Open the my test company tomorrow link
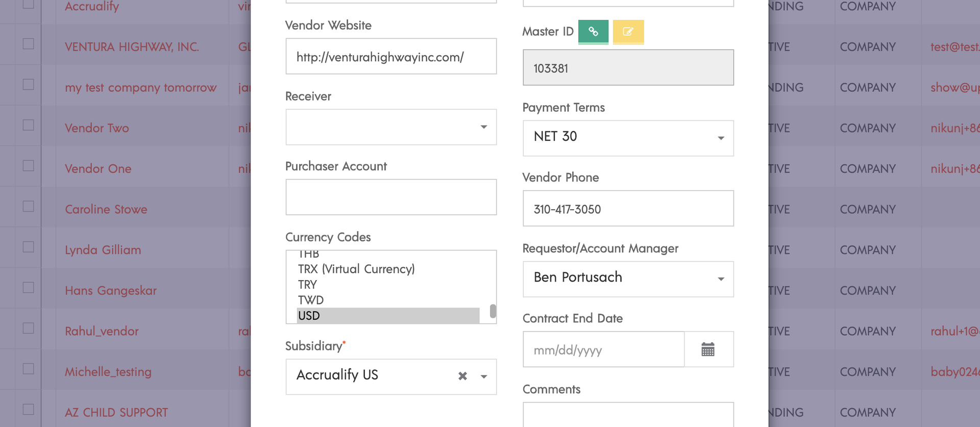Viewport: 980px width, 427px height. click(x=141, y=88)
